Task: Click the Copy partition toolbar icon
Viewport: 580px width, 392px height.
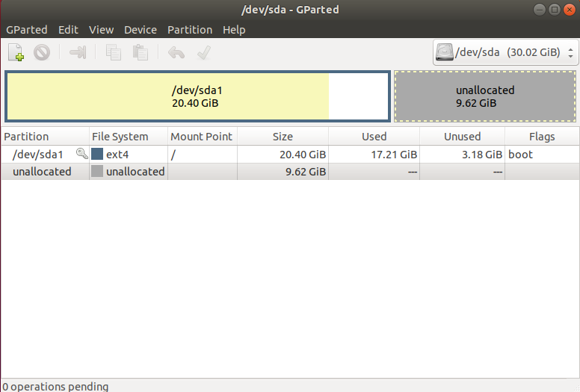Action: [x=114, y=52]
